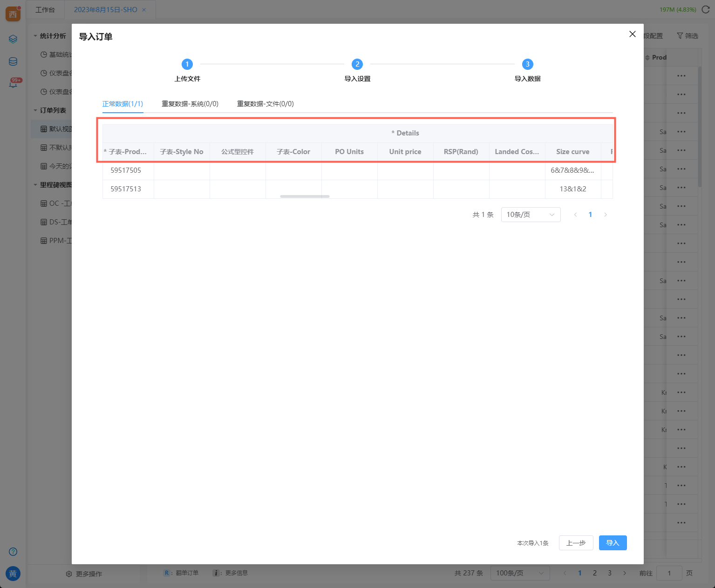Collapse the 订单列表 tree section
715x588 pixels.
click(35, 110)
